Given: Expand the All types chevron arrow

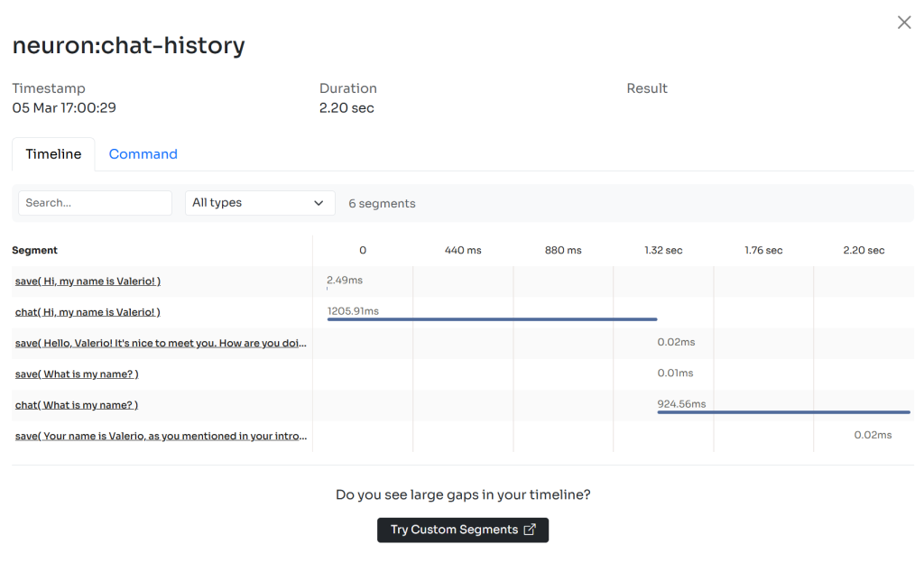Looking at the screenshot, I should [x=318, y=203].
